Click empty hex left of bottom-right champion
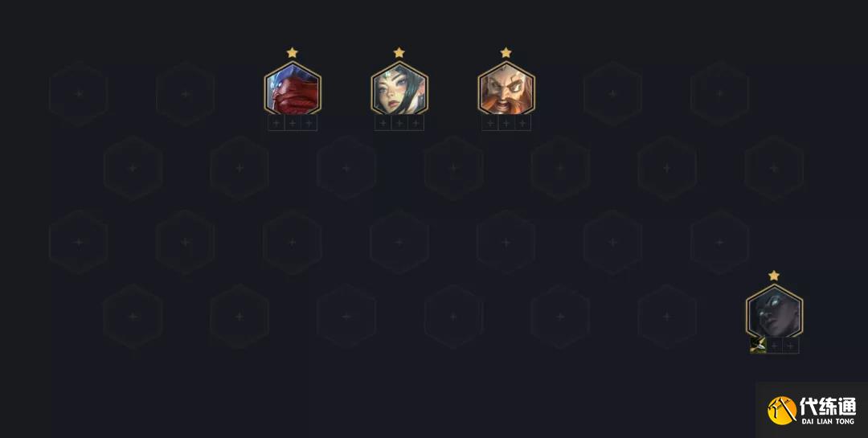Screen dimensions: 868x438 click(x=666, y=317)
